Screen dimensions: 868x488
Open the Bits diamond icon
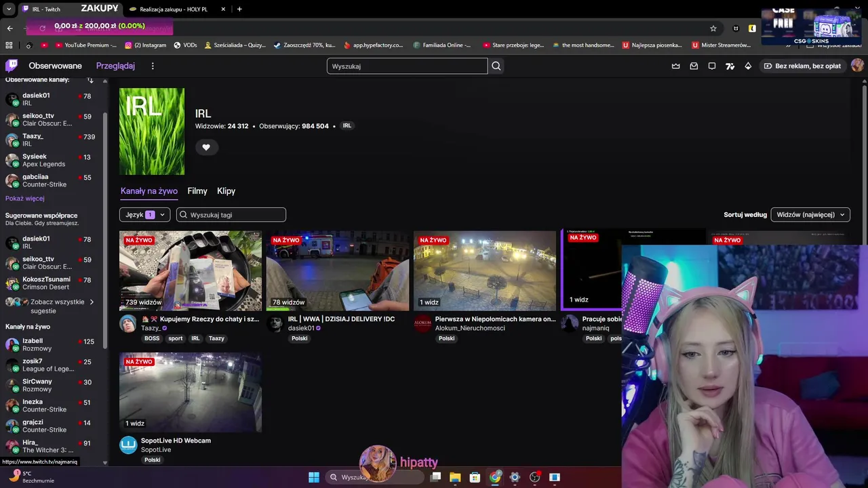[748, 66]
